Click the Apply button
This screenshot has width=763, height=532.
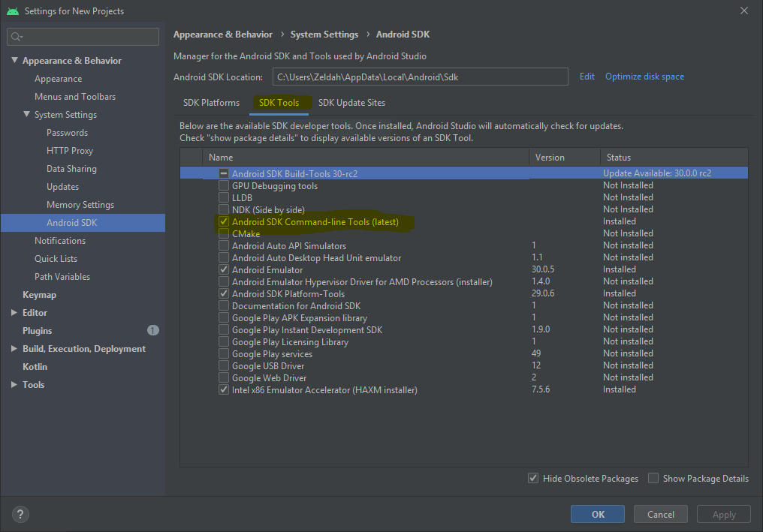tap(724, 514)
